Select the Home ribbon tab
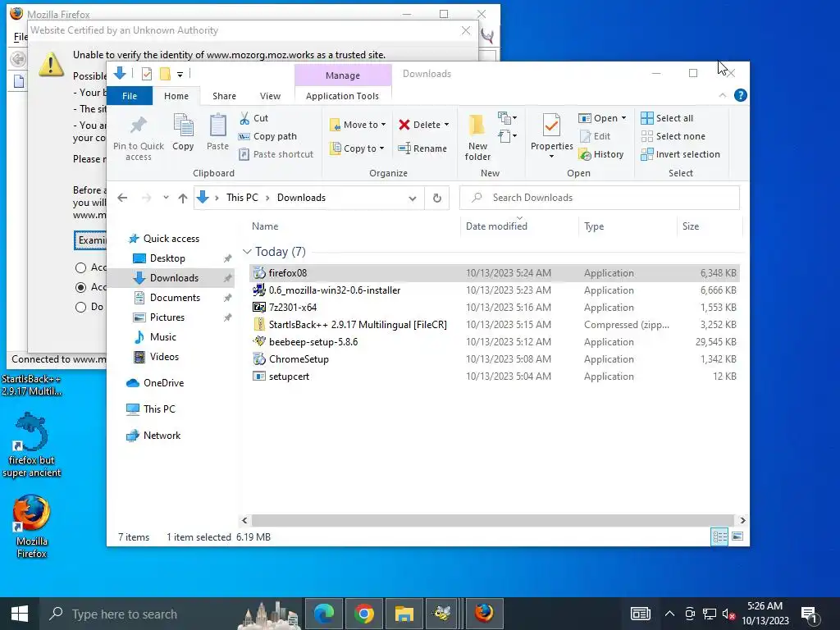Screen dimensions: 840x630 tap(176, 96)
